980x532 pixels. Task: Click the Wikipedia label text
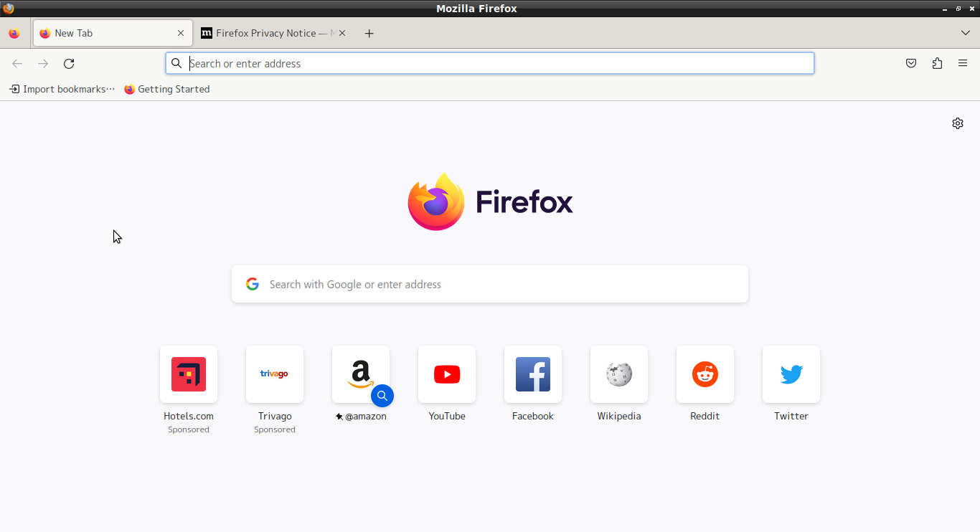[619, 416]
